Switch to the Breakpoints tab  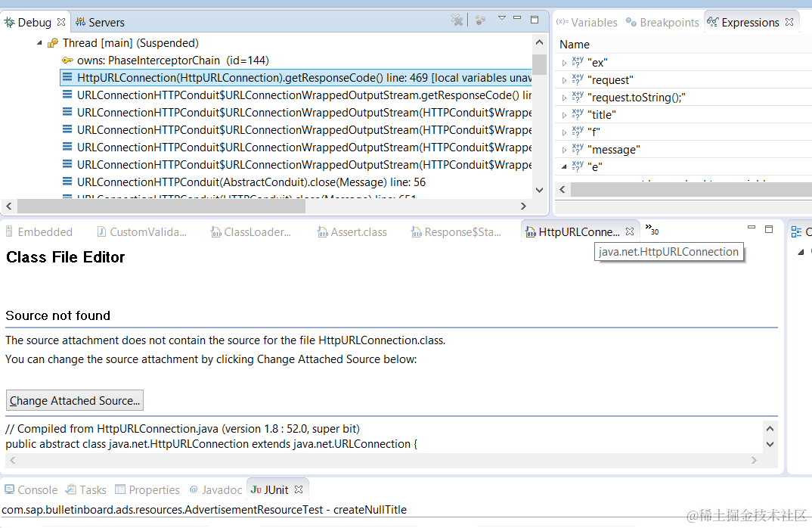coord(662,22)
